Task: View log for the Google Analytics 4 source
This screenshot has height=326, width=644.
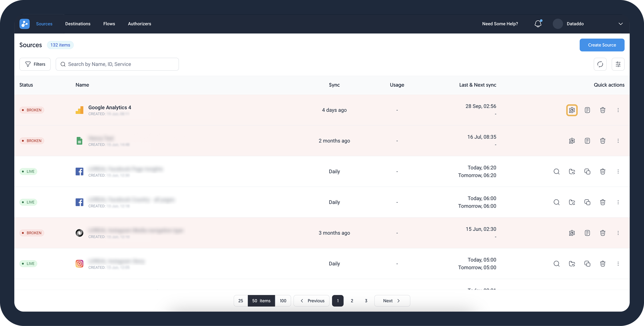Action: 587,110
